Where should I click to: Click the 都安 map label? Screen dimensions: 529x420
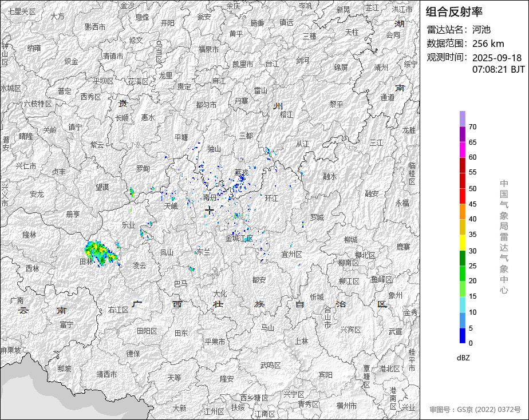point(259,280)
